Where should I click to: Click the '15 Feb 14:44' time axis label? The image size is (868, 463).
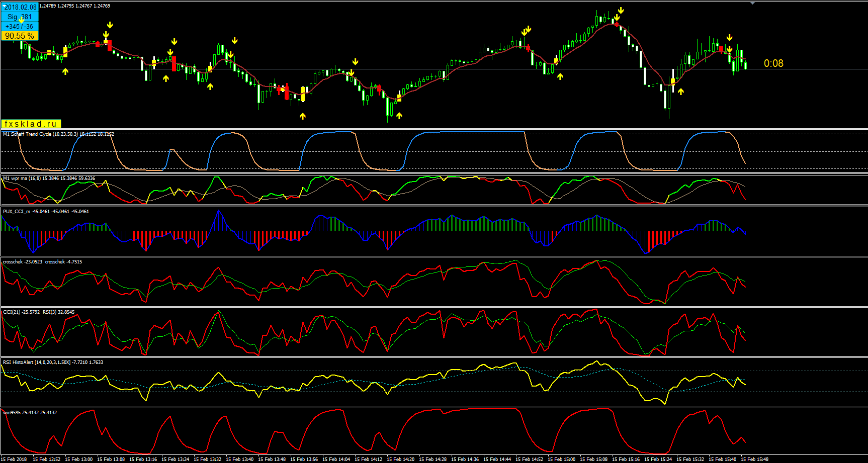coord(497,459)
